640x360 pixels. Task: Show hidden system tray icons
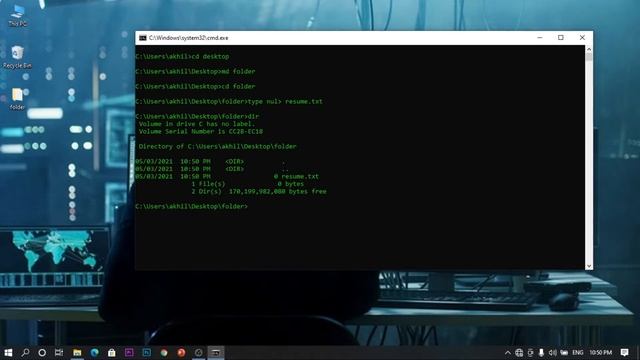tap(507, 353)
